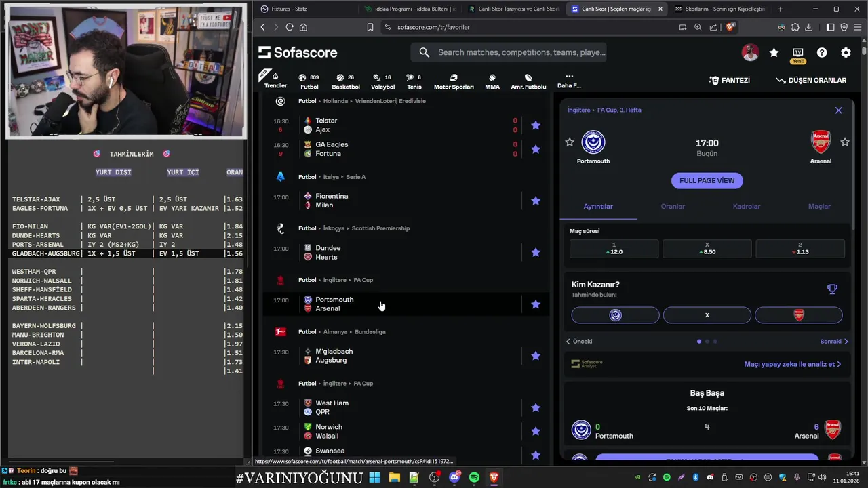Screen dimensions: 868x488
Task: Open the Basketbol sport category
Action: [346, 81]
